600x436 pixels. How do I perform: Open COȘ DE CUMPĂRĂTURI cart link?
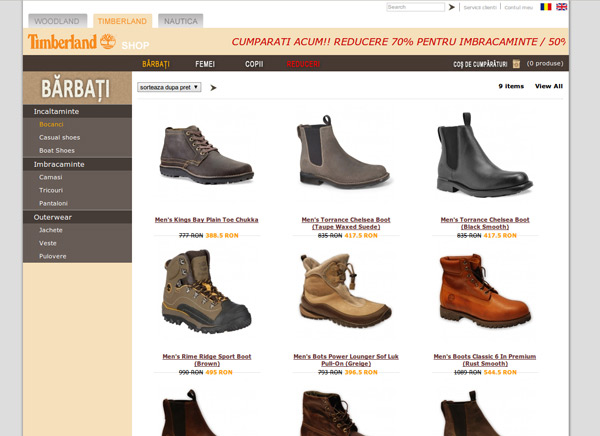point(480,64)
